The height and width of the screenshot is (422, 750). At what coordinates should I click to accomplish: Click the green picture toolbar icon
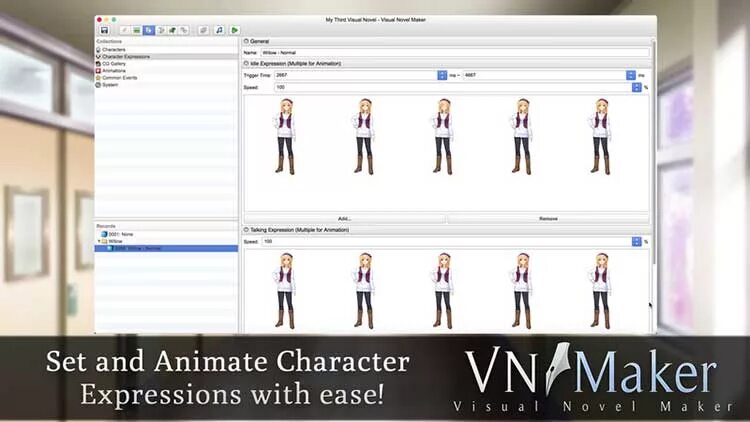coord(137,30)
